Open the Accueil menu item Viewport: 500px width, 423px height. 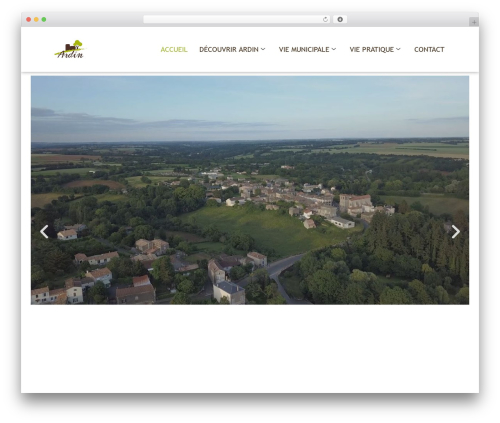tap(174, 49)
